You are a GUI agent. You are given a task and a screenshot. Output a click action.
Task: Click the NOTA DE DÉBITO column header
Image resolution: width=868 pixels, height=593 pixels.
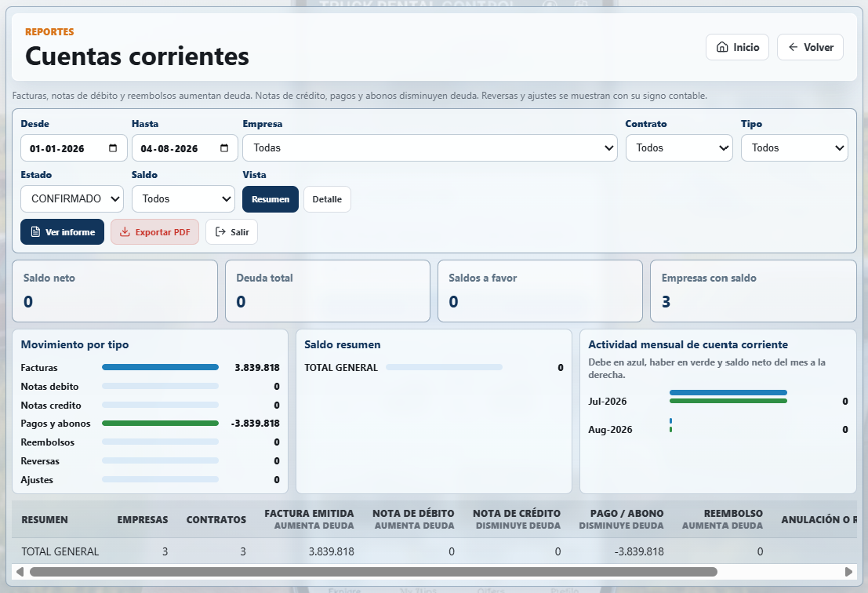pyautogui.click(x=413, y=519)
